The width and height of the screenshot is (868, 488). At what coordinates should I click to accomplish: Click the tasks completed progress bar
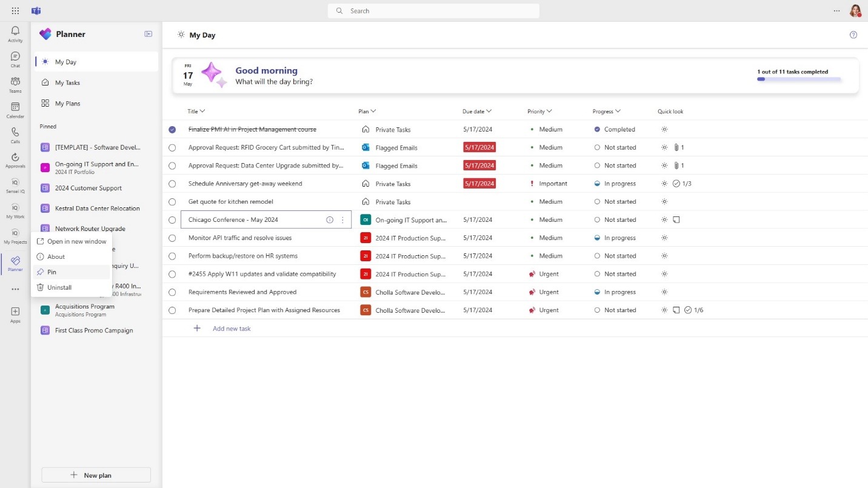[798, 79]
